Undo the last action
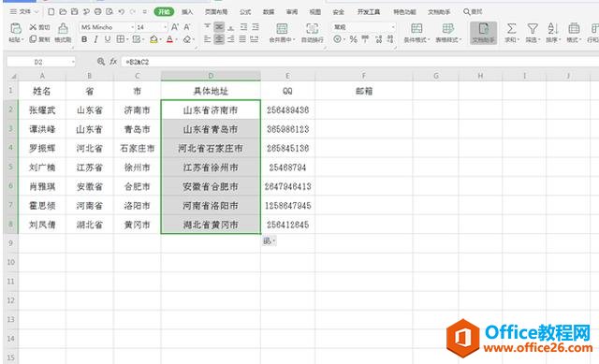Viewport: 599px width, 364px height. (121, 12)
